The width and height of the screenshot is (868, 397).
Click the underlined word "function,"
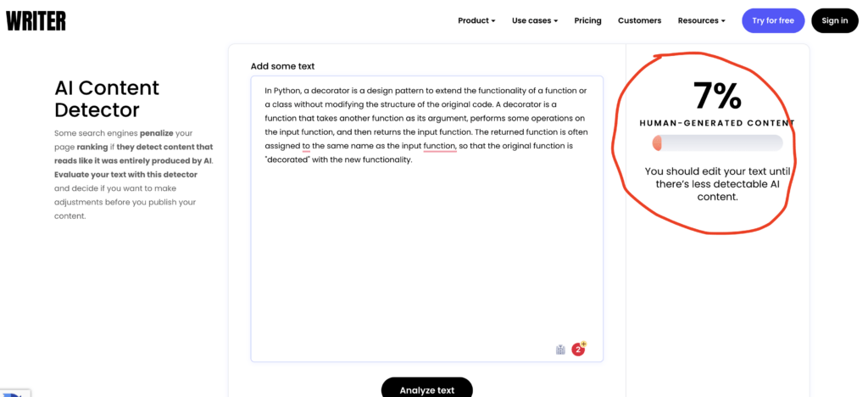(440, 146)
